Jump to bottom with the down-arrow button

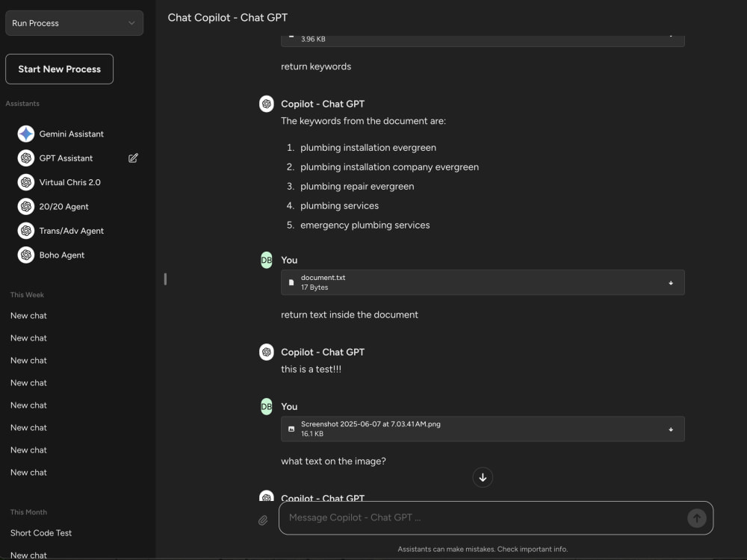(x=483, y=477)
